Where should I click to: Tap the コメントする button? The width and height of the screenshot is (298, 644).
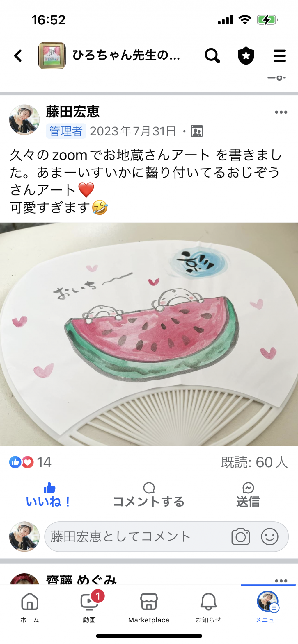149,495
